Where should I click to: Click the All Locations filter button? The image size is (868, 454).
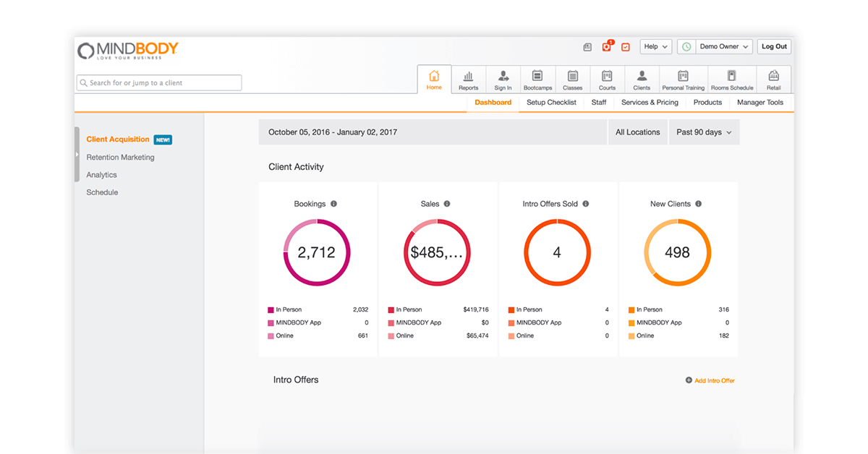tap(637, 132)
